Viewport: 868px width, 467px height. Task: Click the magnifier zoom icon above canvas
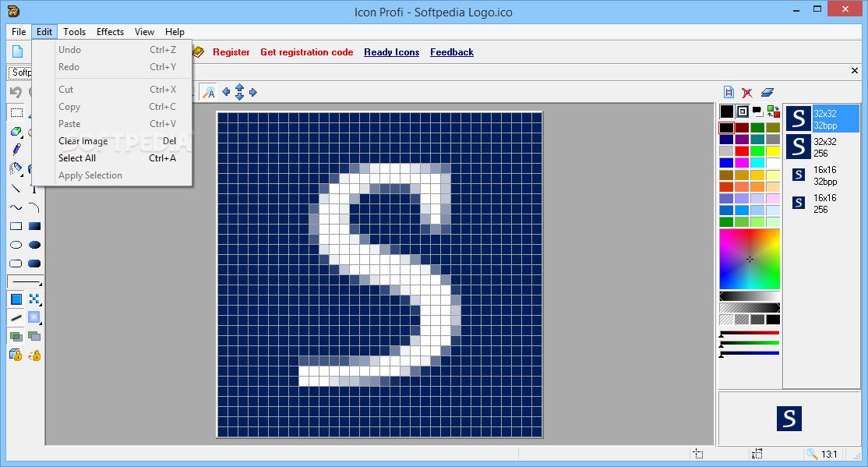pyautogui.click(x=209, y=92)
